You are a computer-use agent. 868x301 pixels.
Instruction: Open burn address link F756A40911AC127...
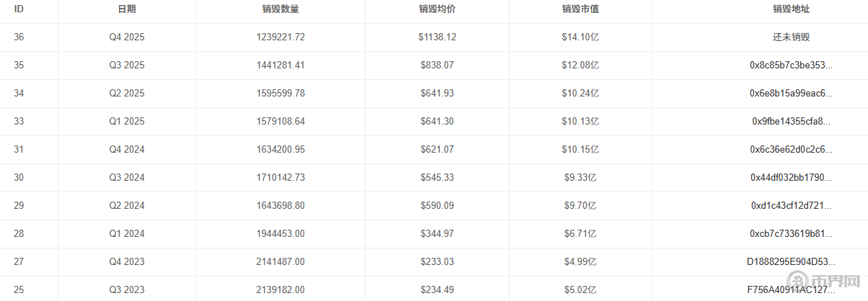tap(791, 289)
